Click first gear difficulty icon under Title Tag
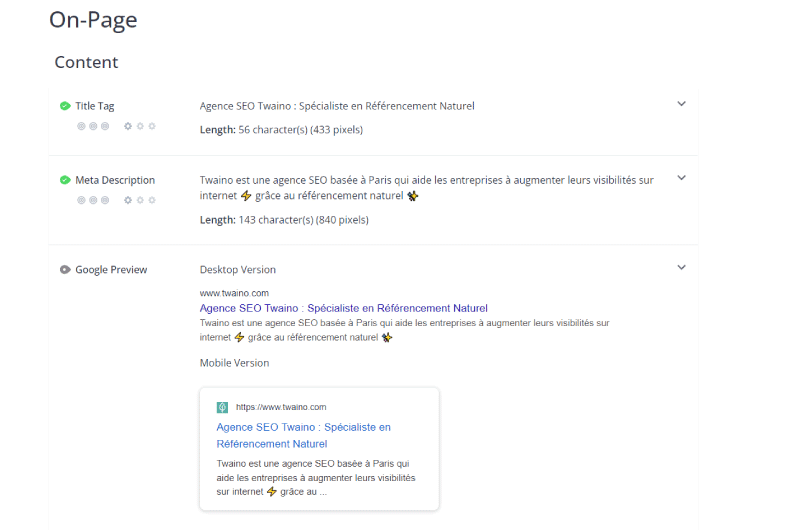The width and height of the screenshot is (800, 530). coord(128,126)
